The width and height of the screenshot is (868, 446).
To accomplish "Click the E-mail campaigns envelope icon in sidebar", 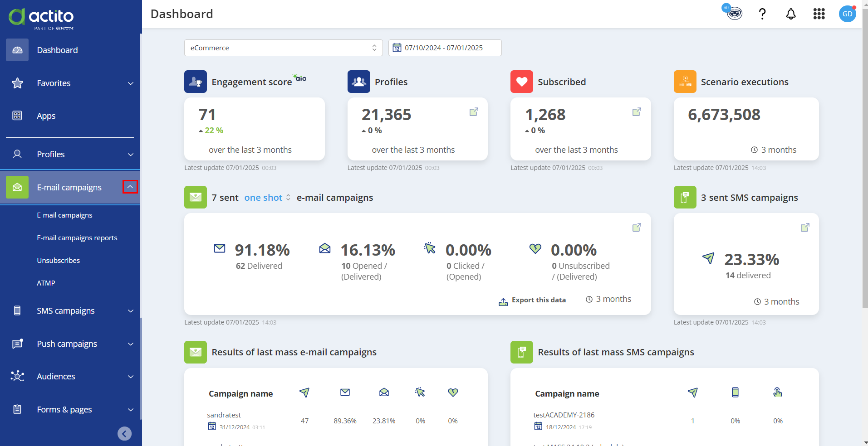I will [x=17, y=187].
